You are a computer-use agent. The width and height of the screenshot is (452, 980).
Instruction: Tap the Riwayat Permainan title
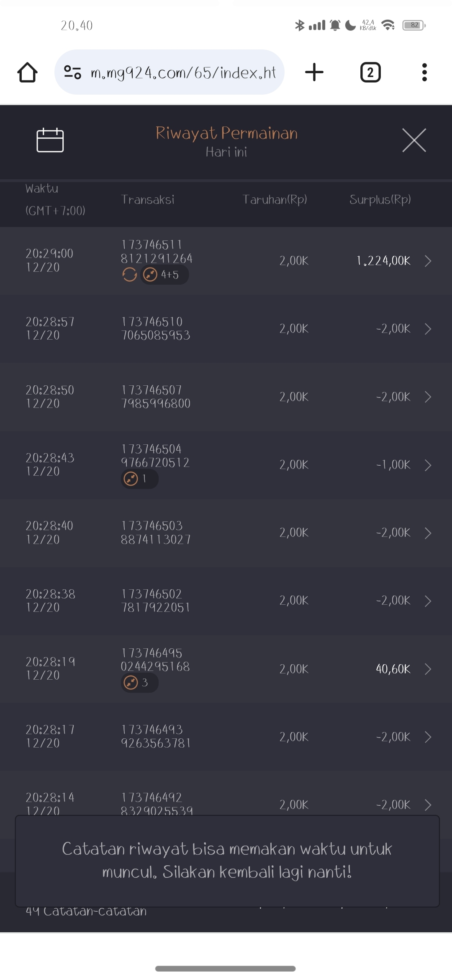(226, 133)
